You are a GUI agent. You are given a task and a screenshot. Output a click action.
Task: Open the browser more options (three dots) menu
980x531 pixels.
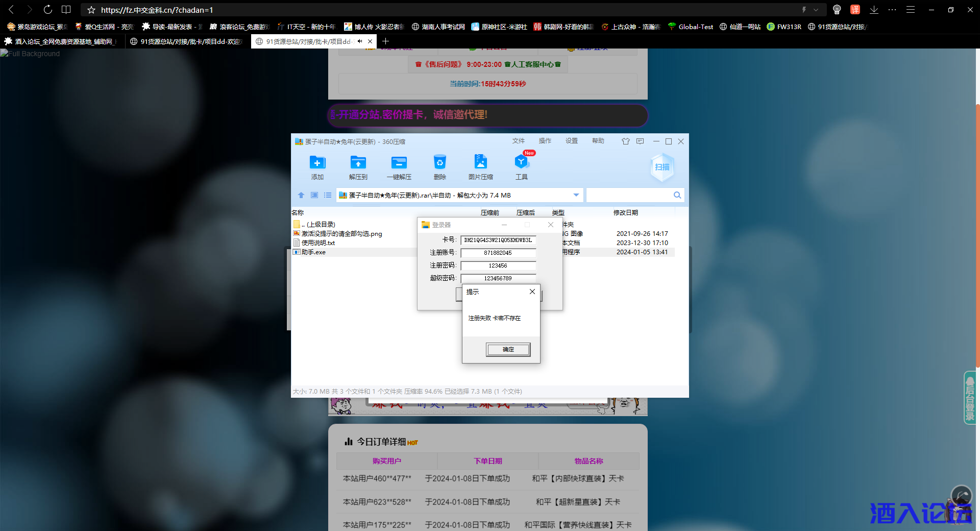[892, 10]
